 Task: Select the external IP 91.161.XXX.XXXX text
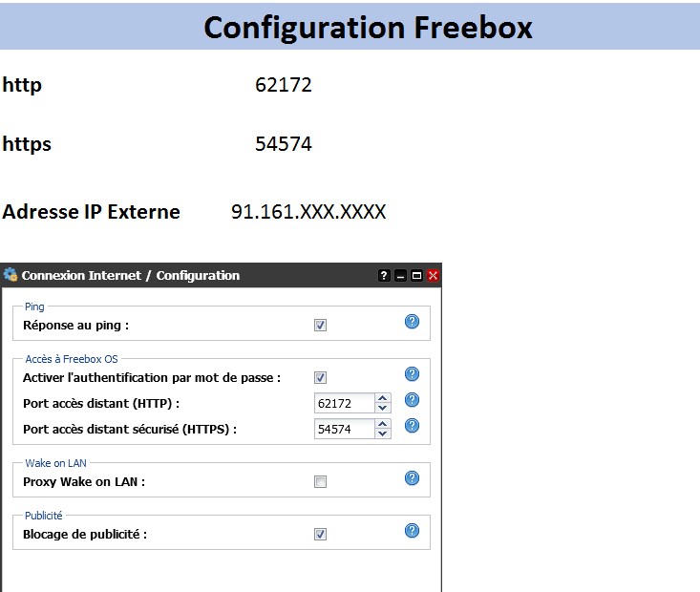(308, 212)
